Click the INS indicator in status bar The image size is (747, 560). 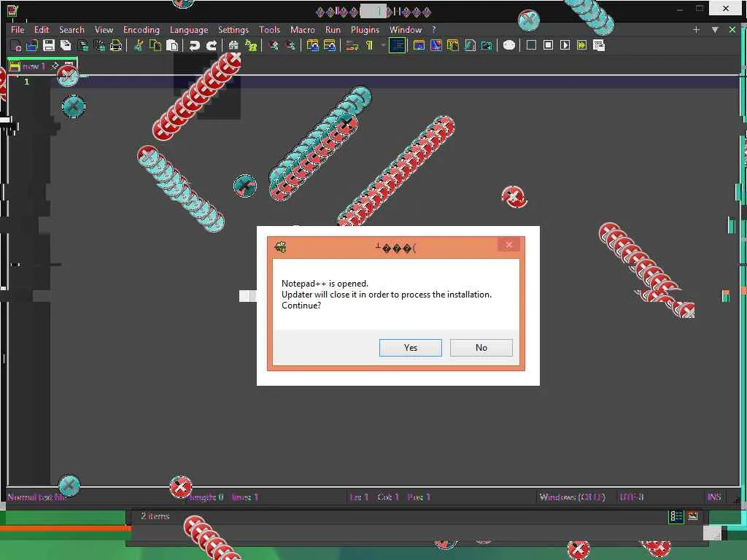pyautogui.click(x=713, y=497)
